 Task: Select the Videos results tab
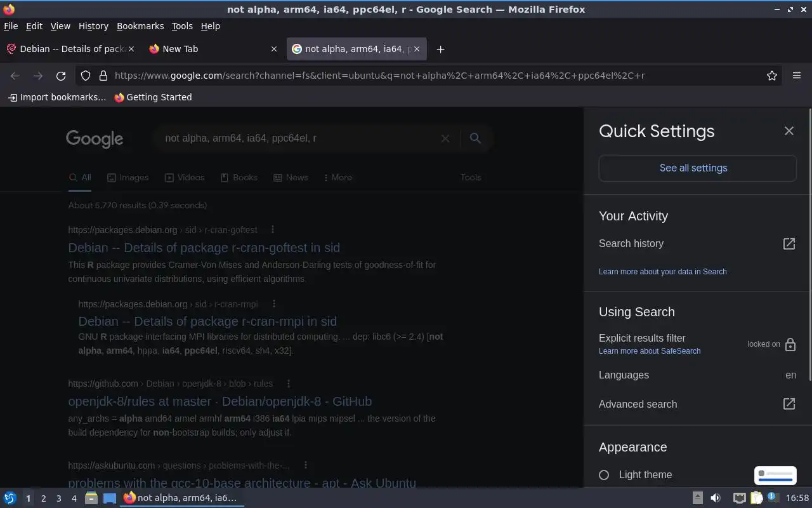pos(185,177)
